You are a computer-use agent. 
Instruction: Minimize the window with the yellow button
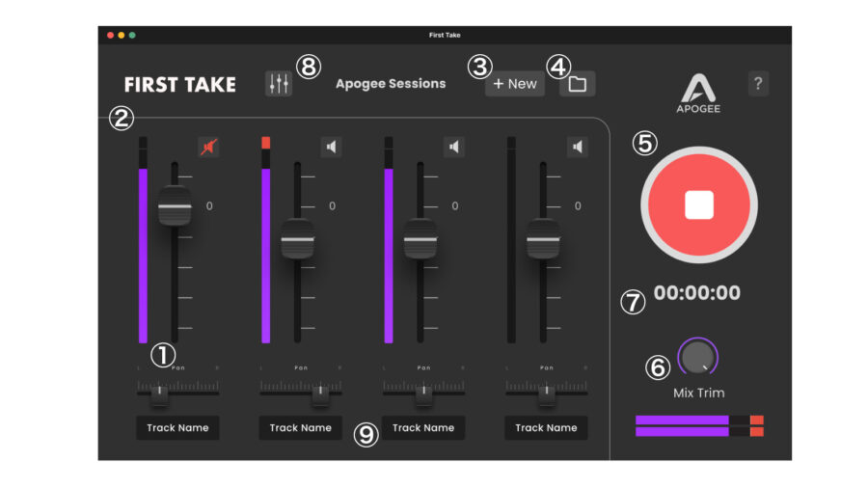point(122,35)
